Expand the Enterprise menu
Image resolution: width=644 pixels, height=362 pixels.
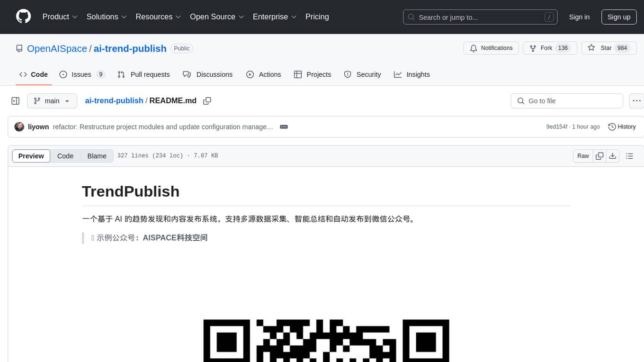(x=275, y=17)
